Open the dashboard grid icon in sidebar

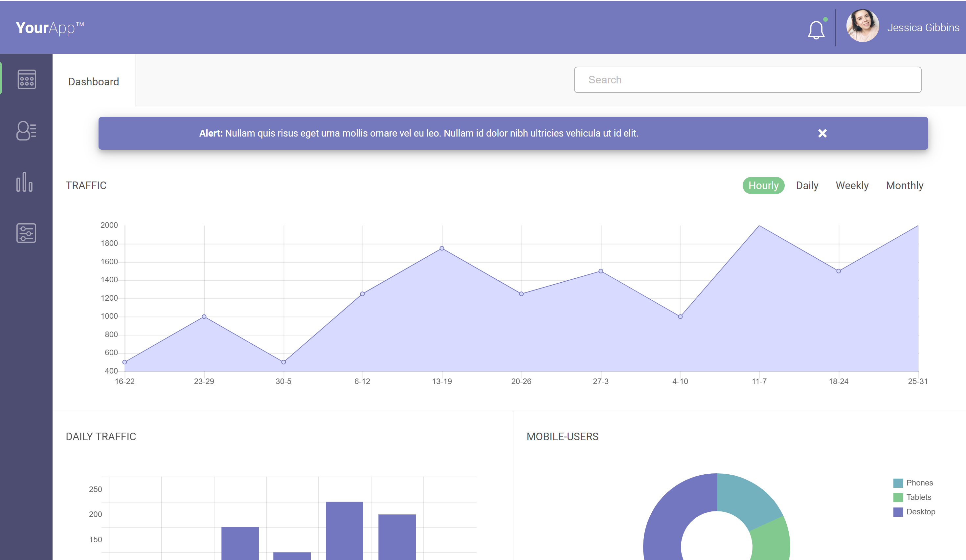[x=27, y=79]
